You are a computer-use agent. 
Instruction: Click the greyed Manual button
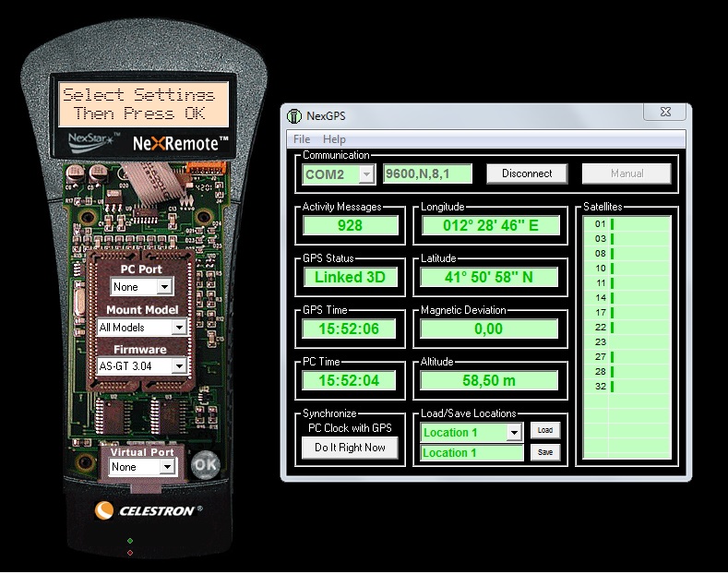tap(627, 173)
